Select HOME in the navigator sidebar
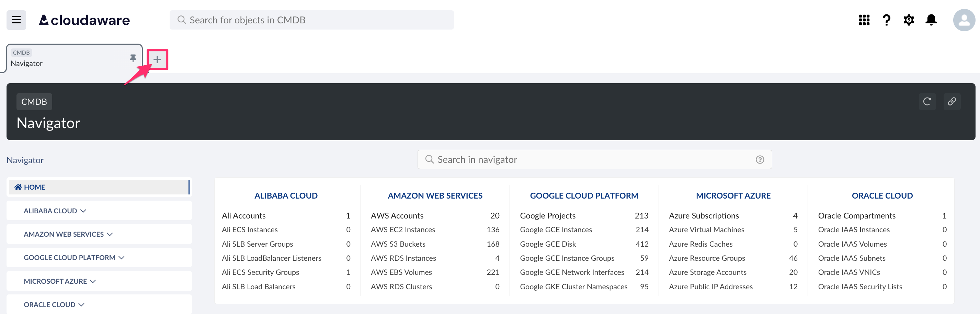 pyautogui.click(x=33, y=187)
